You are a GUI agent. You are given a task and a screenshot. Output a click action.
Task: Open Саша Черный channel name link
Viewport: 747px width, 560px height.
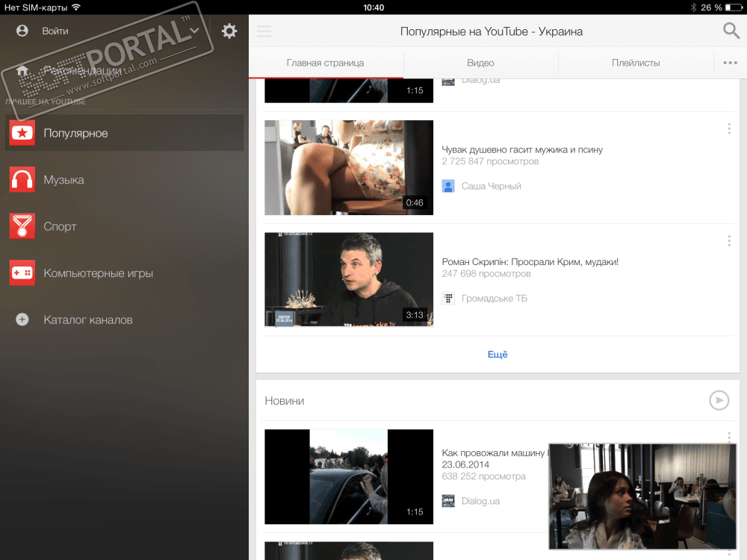point(492,186)
